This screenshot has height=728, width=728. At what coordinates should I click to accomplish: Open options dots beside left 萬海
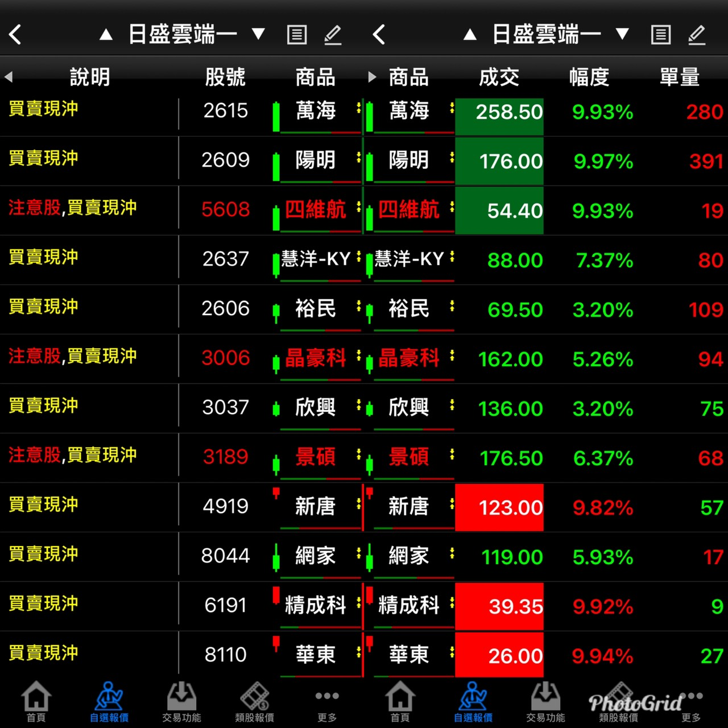[x=358, y=107]
